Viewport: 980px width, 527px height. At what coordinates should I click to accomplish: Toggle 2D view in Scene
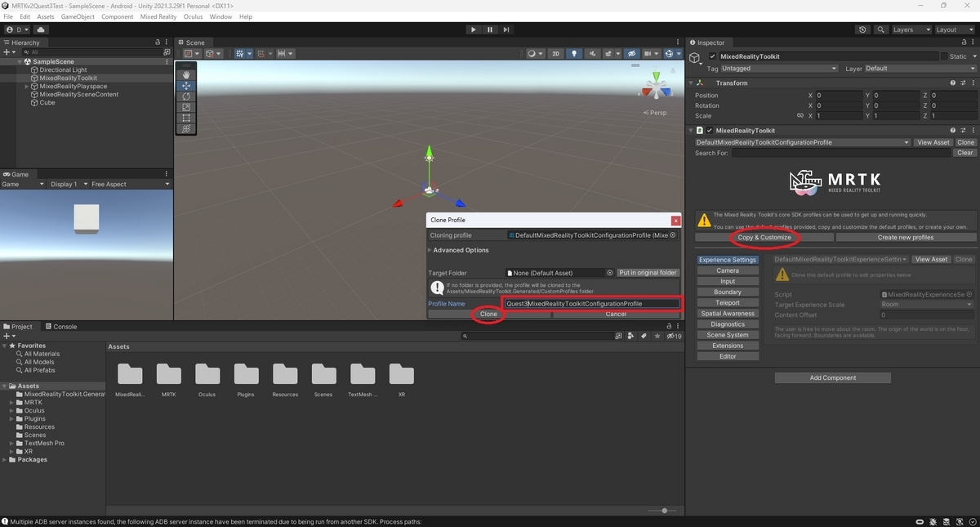(x=555, y=54)
